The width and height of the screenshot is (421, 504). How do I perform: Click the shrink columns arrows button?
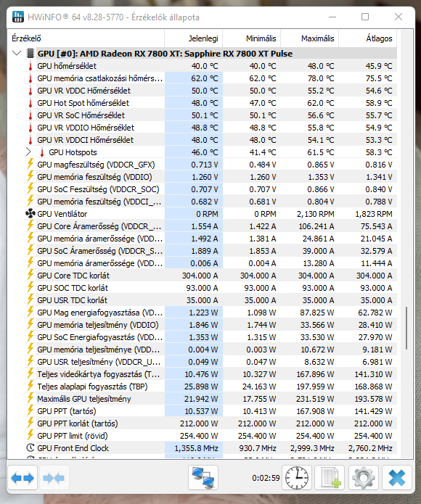(54, 479)
